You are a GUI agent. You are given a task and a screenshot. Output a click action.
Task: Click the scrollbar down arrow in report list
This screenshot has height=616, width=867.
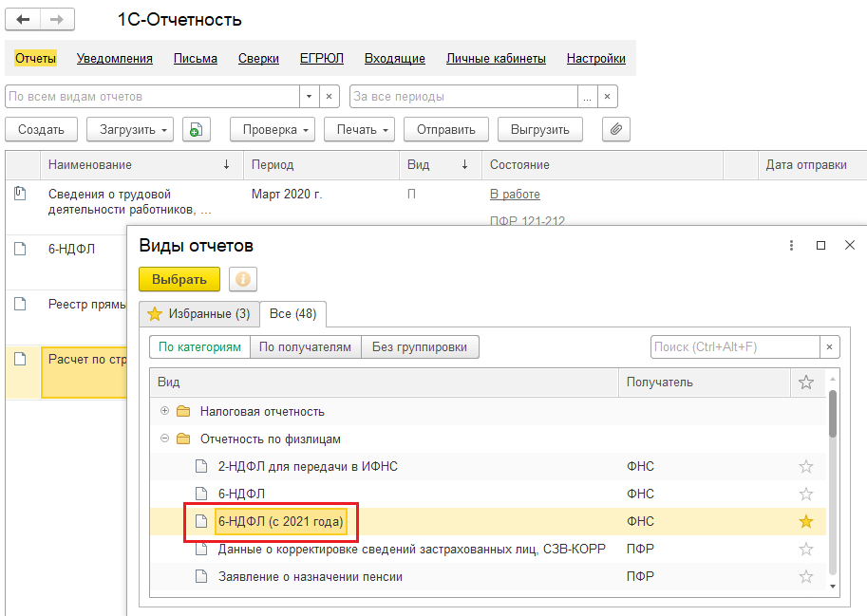(833, 587)
